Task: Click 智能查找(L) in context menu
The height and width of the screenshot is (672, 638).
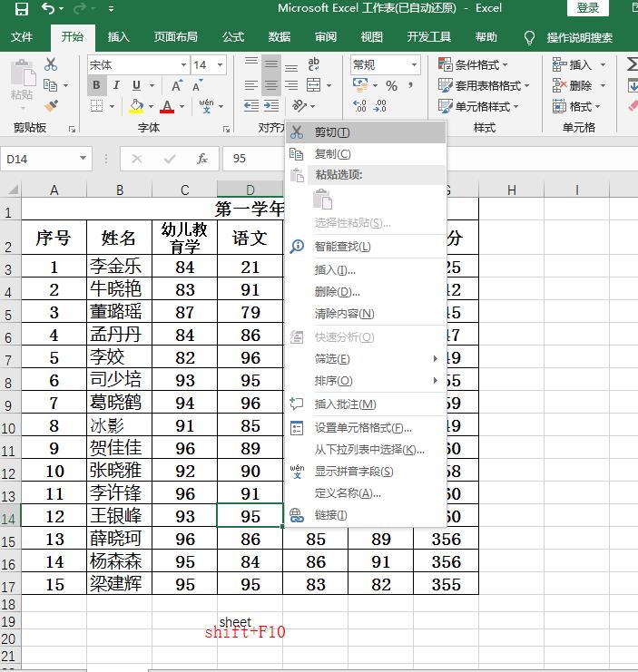Action: pos(366,247)
